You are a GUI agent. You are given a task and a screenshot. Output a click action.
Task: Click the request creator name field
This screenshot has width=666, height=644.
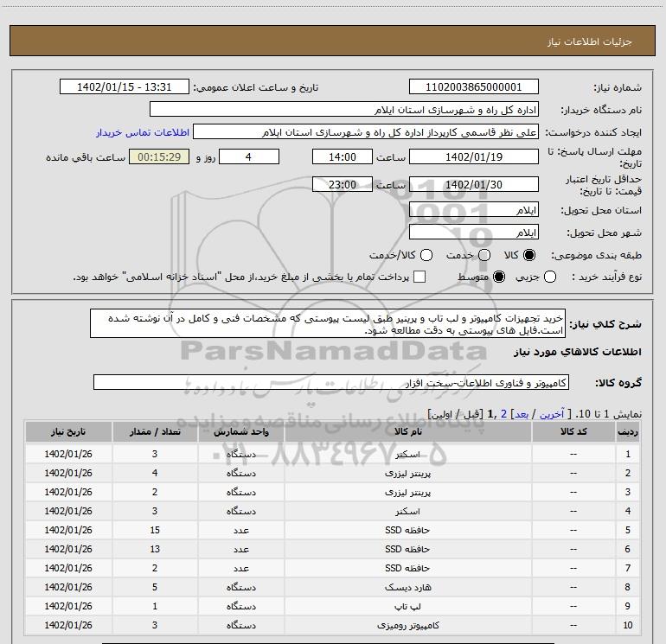click(366, 132)
